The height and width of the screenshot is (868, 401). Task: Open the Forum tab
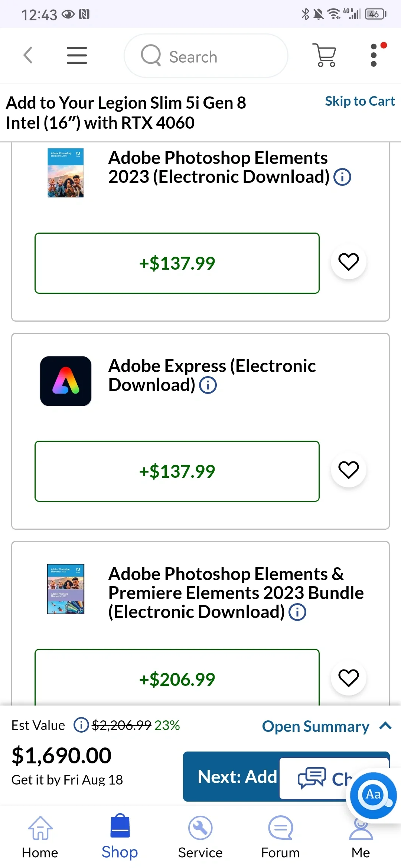tap(280, 835)
